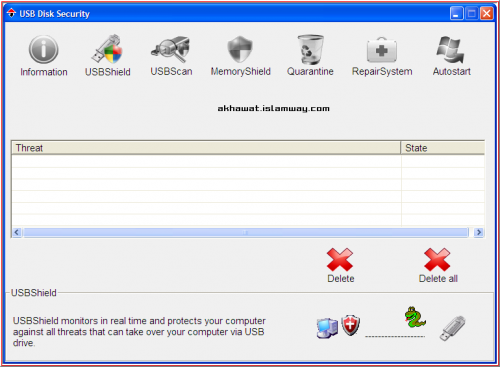Click the horizontal scrollbar thumb

tap(246, 232)
